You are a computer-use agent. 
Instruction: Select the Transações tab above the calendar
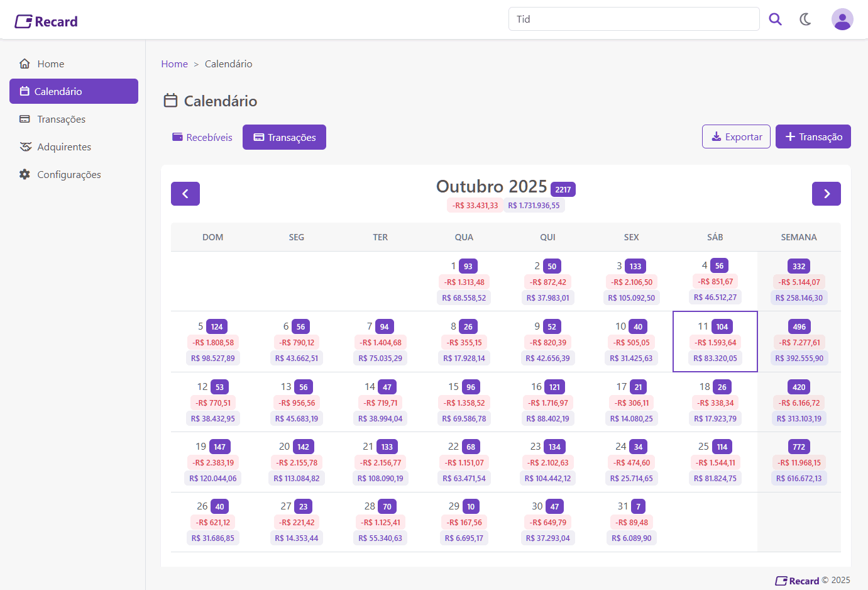coord(284,138)
